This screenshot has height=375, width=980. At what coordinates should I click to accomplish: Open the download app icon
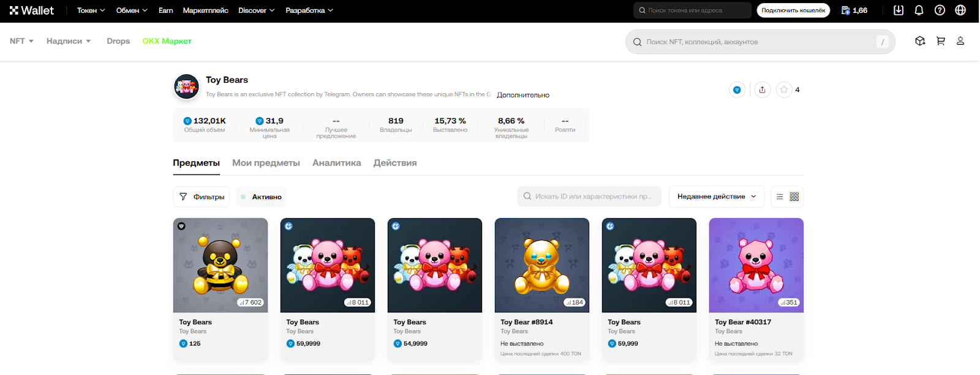click(899, 10)
